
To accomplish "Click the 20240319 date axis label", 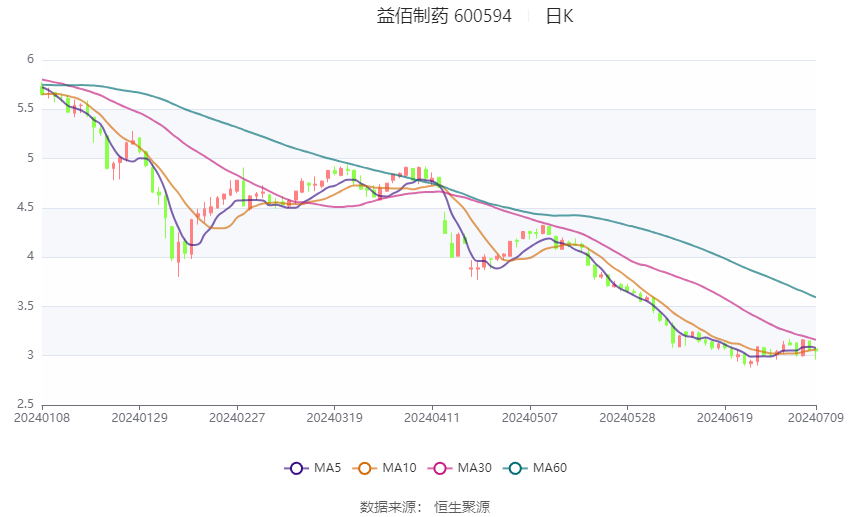I will point(334,418).
